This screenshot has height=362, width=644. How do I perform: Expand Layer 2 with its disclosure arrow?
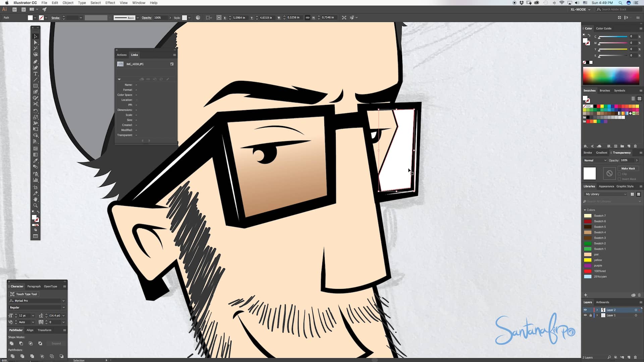(x=597, y=310)
